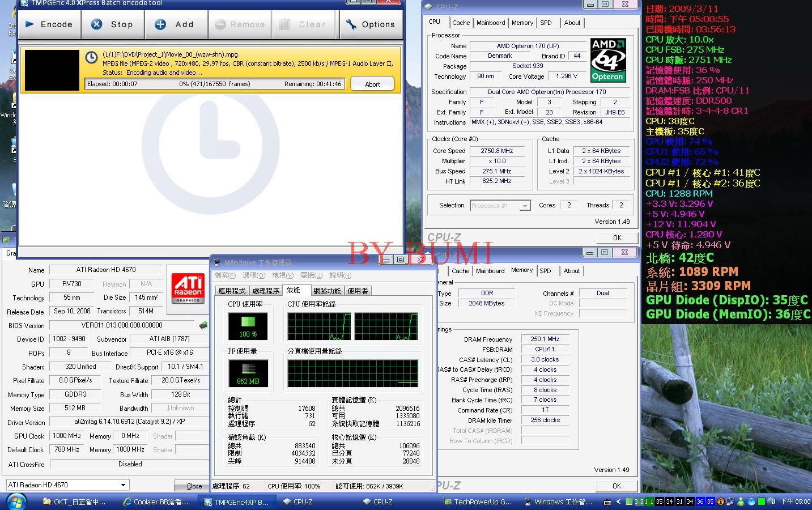
Task: Click the PF usage gauge showing 862 MB
Action: click(248, 373)
